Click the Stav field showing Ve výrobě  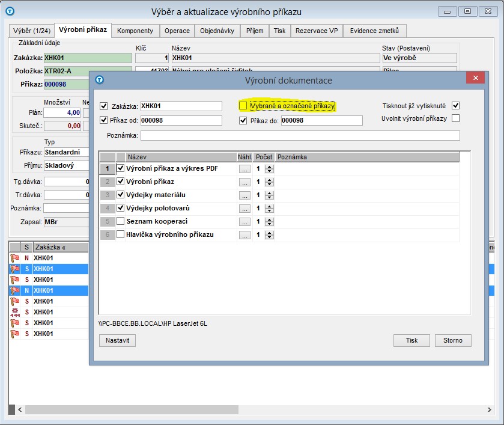pos(419,58)
